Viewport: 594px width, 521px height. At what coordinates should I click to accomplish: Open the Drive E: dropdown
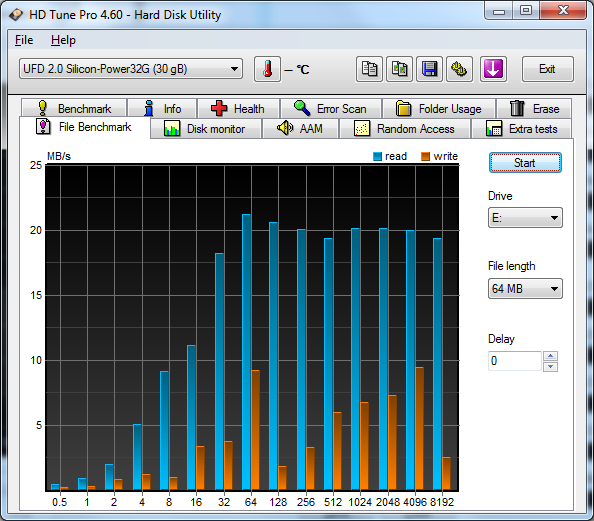(525, 217)
